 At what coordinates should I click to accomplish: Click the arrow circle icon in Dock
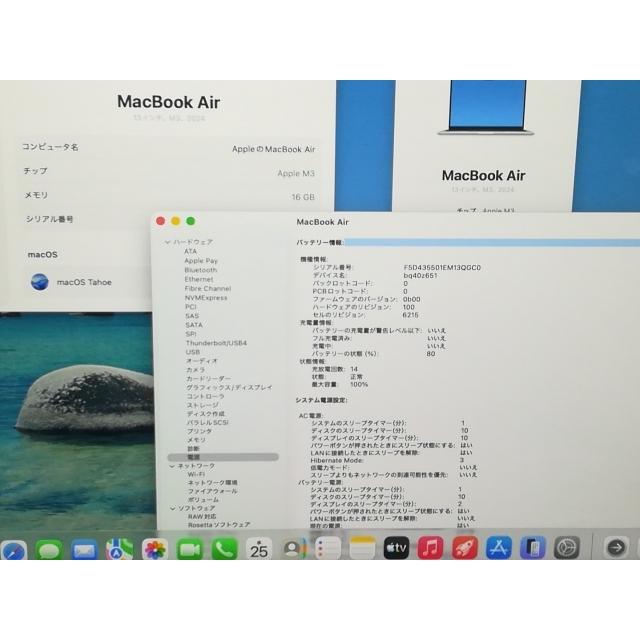point(616,547)
